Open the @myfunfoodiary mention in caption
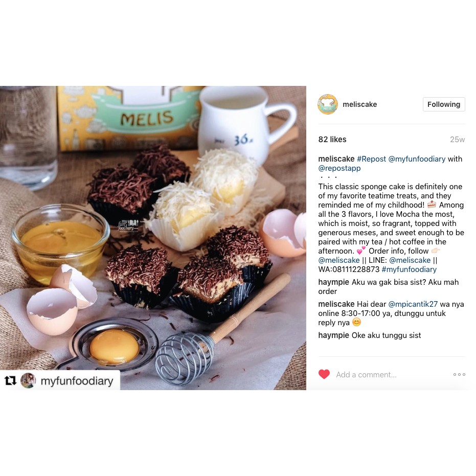Viewport: 476px width, 476px height. point(417,159)
